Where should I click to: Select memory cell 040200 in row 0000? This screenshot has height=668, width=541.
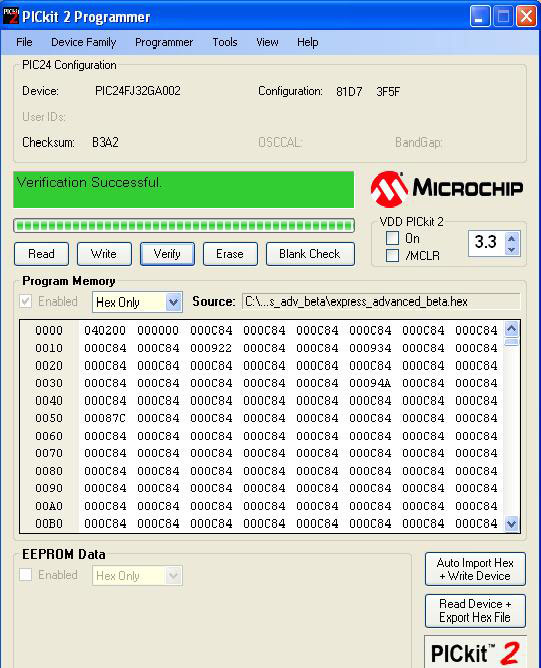click(x=105, y=330)
